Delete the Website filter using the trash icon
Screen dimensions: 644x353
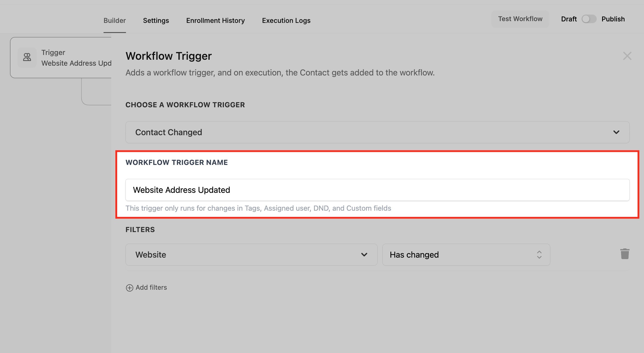click(x=625, y=254)
